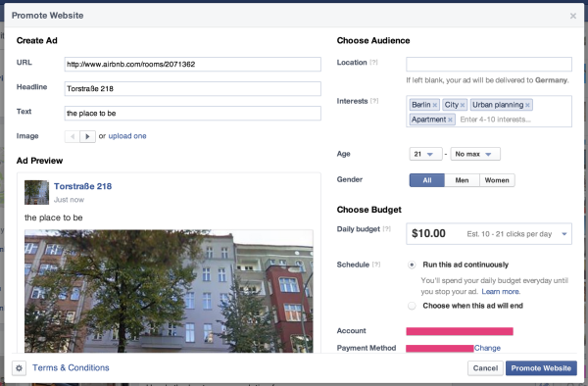Click the next image arrow button

tap(88, 136)
